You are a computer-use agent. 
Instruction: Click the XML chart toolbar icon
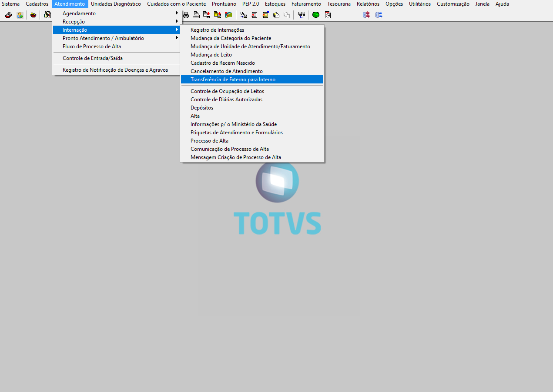(228, 15)
